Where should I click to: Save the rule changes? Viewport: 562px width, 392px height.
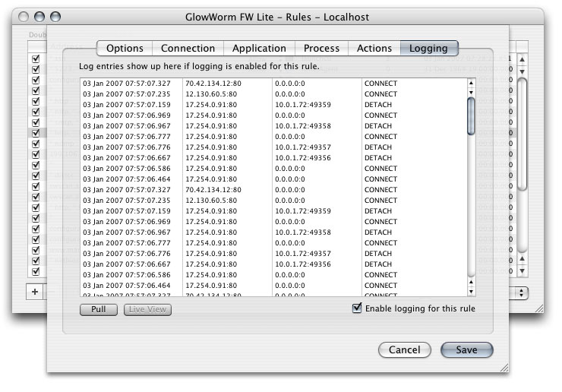466,349
